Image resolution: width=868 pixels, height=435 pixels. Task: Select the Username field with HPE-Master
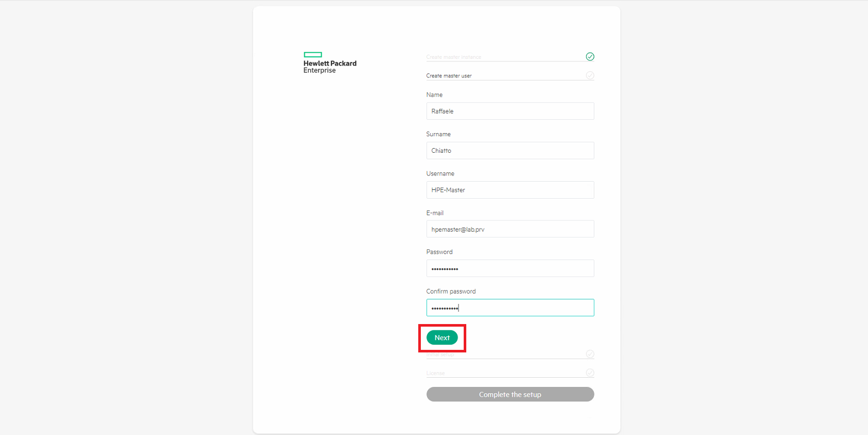tap(510, 190)
